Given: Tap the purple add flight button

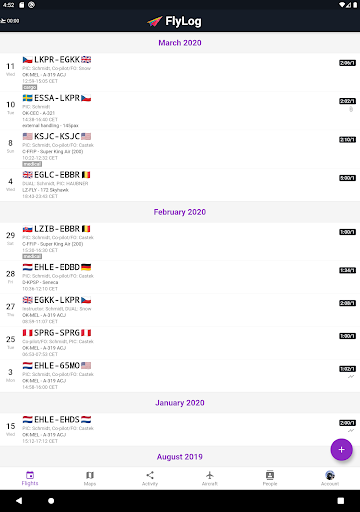Looking at the screenshot, I should pyautogui.click(x=341, y=449).
